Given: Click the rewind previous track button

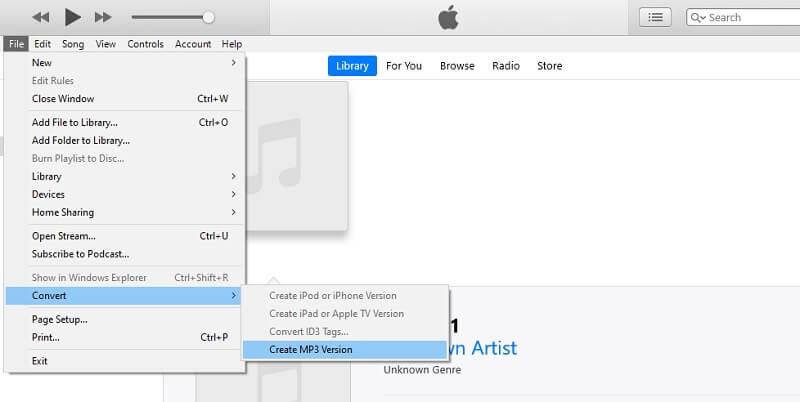Looking at the screenshot, I should coord(40,17).
